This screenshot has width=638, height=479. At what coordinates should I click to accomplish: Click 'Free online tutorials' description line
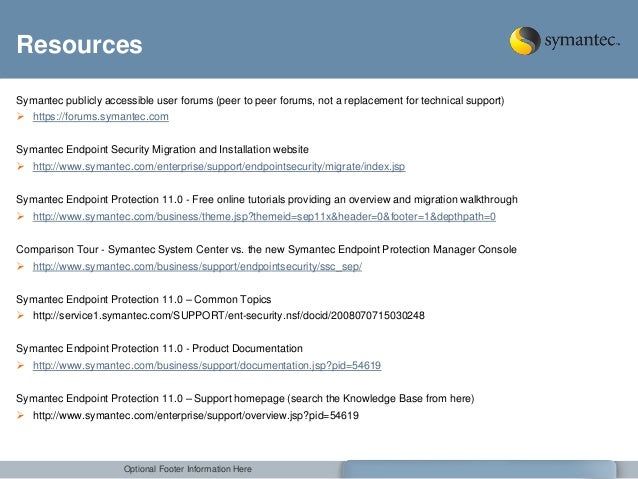[x=267, y=199]
